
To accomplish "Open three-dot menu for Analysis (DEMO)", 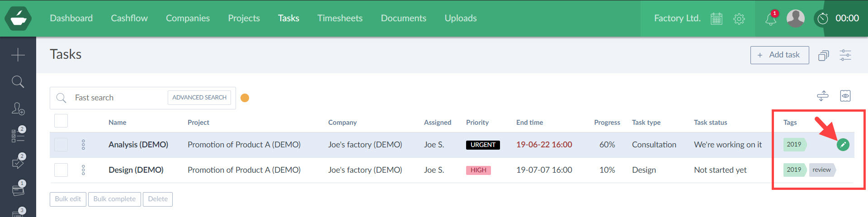I will coord(83,145).
